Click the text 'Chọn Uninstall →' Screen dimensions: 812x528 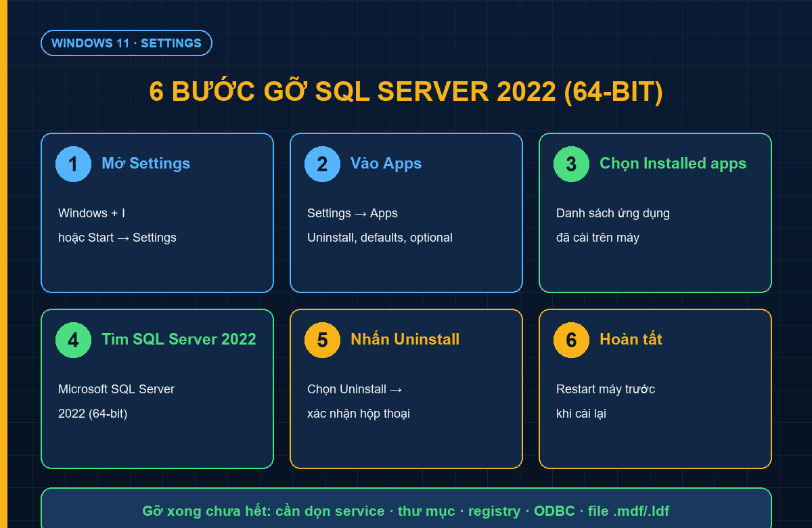click(355, 389)
